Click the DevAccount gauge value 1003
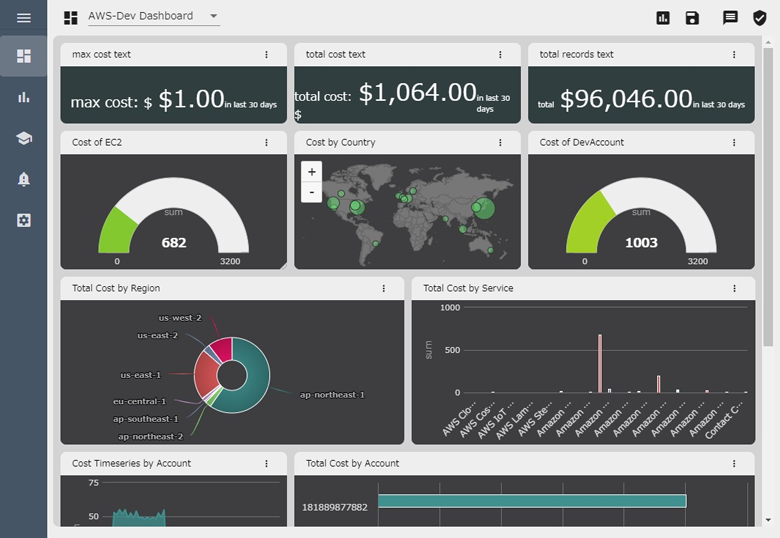 pyautogui.click(x=641, y=243)
